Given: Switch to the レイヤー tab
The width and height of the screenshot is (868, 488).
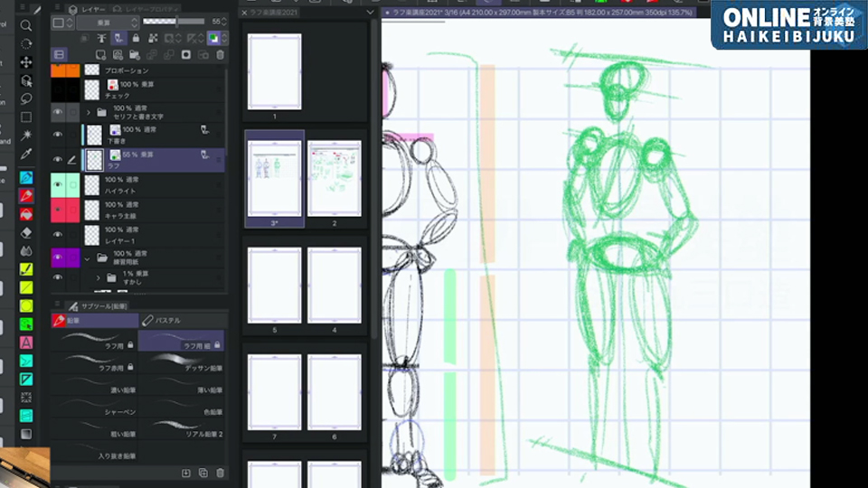Looking at the screenshot, I should (88, 9).
